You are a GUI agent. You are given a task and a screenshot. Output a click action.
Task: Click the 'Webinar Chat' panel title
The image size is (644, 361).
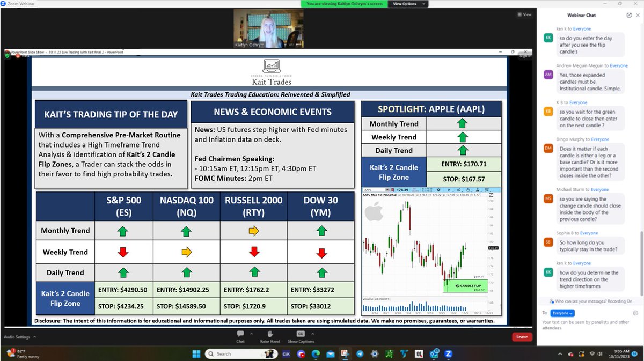[582, 15]
